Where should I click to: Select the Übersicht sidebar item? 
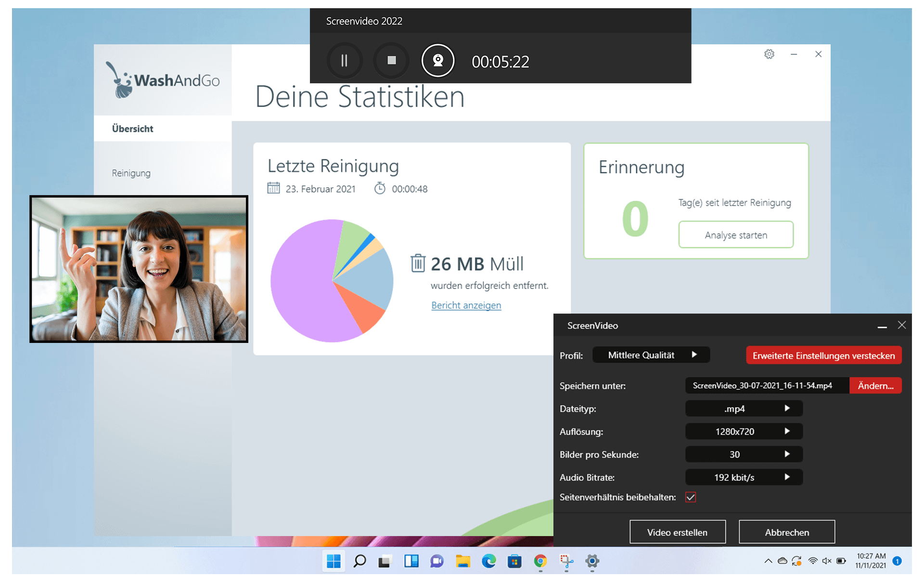pyautogui.click(x=133, y=129)
